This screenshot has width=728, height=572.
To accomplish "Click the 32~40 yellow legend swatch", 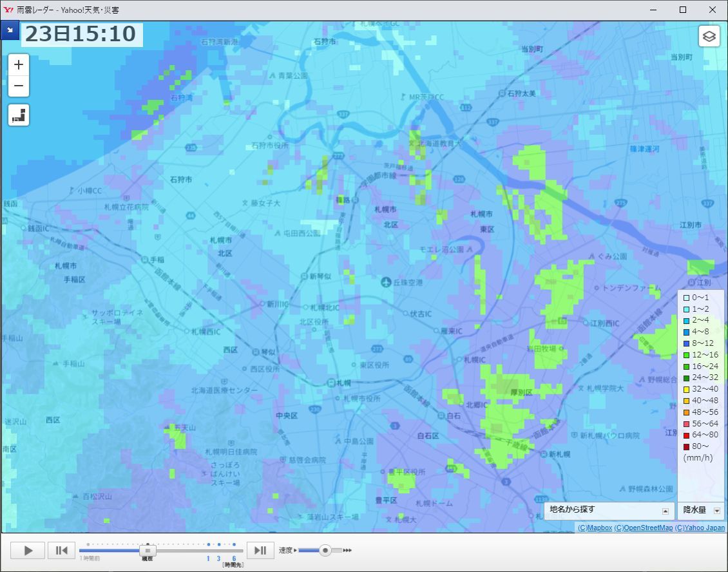I will (x=686, y=390).
